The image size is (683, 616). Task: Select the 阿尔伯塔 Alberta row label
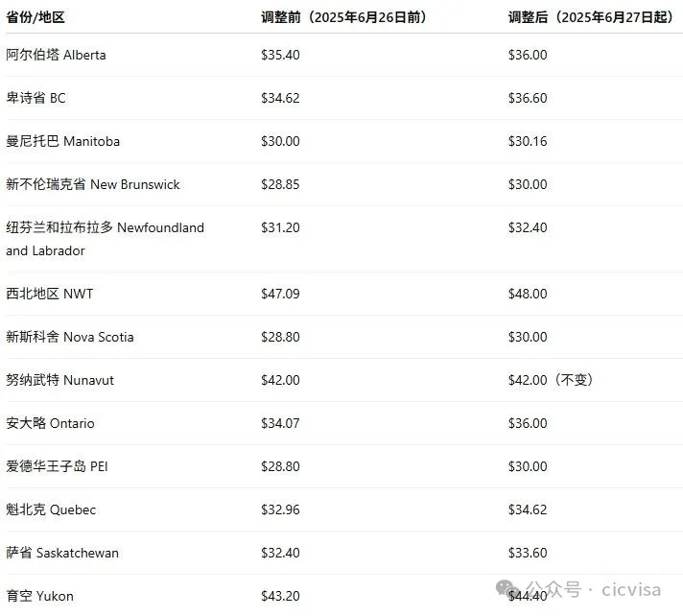click(x=57, y=55)
